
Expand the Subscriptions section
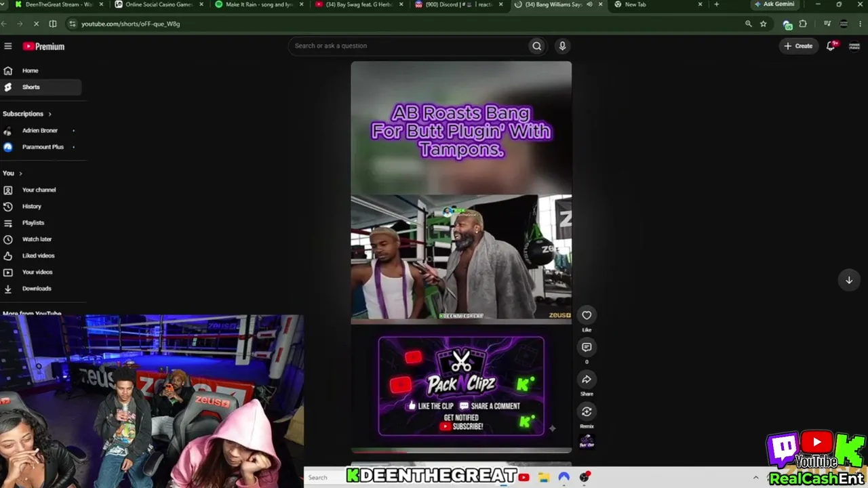pyautogui.click(x=26, y=114)
